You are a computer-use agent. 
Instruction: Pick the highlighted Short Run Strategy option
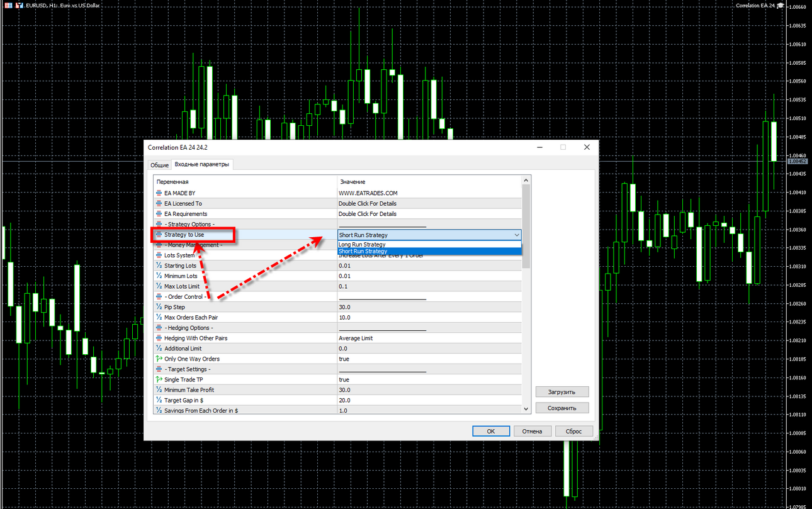point(430,251)
